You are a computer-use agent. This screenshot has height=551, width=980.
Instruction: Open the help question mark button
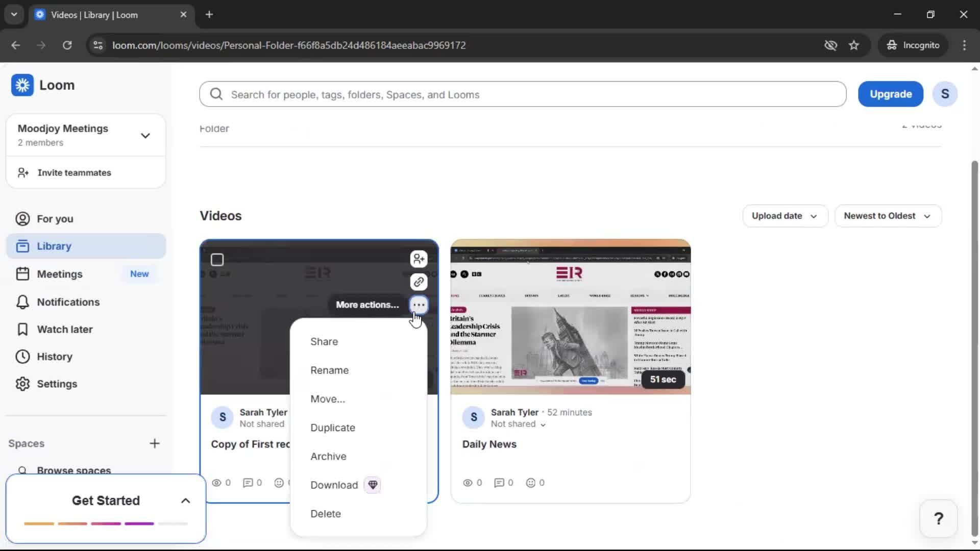(x=939, y=518)
